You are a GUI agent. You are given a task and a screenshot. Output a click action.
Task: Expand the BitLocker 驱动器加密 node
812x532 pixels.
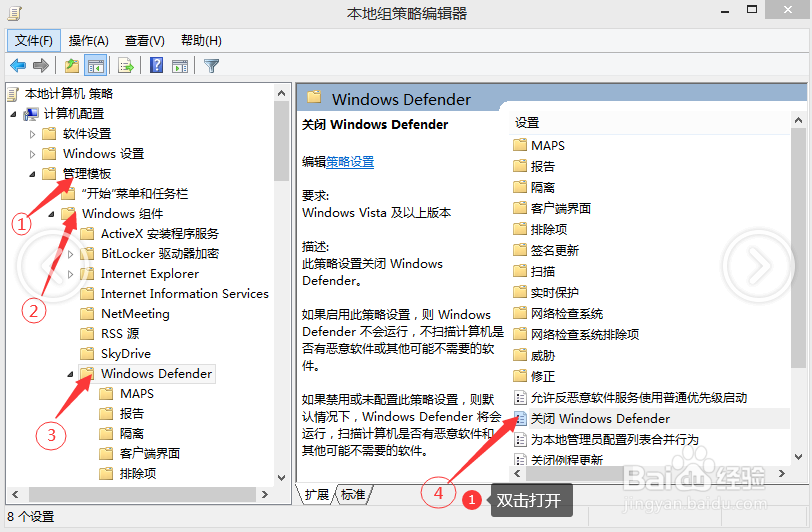coord(71,254)
